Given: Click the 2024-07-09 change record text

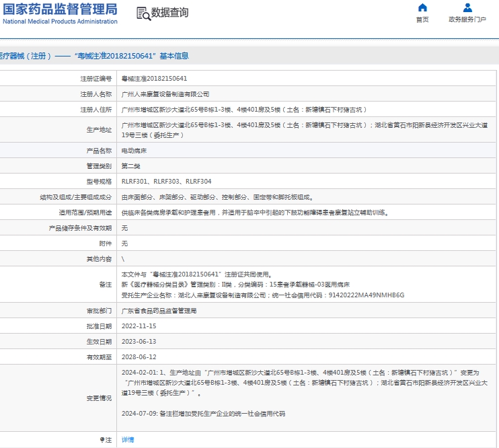Looking at the screenshot, I should point(203,414).
